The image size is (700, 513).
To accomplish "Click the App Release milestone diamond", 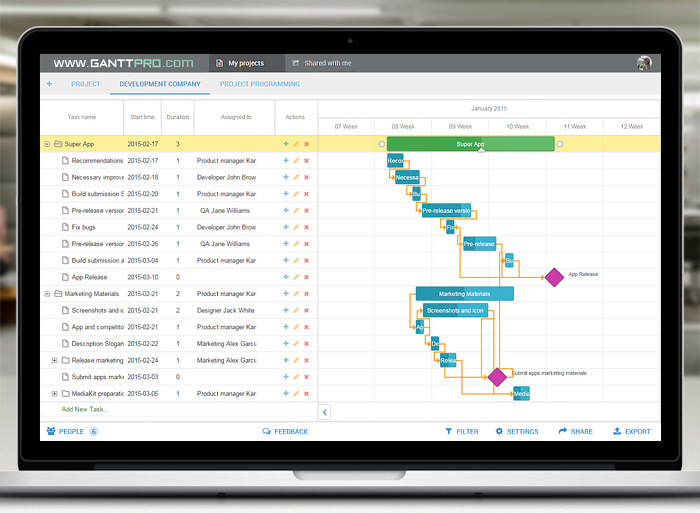I will (554, 277).
